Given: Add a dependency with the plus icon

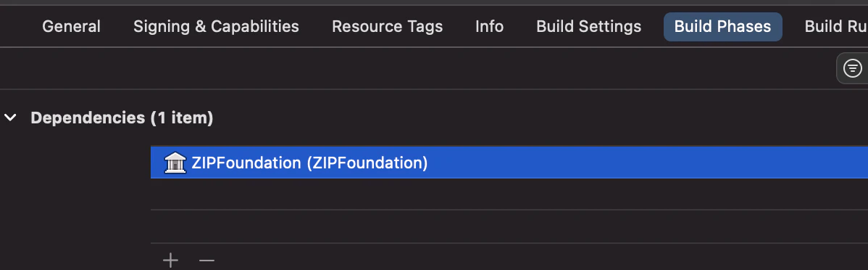Looking at the screenshot, I should click(x=170, y=260).
